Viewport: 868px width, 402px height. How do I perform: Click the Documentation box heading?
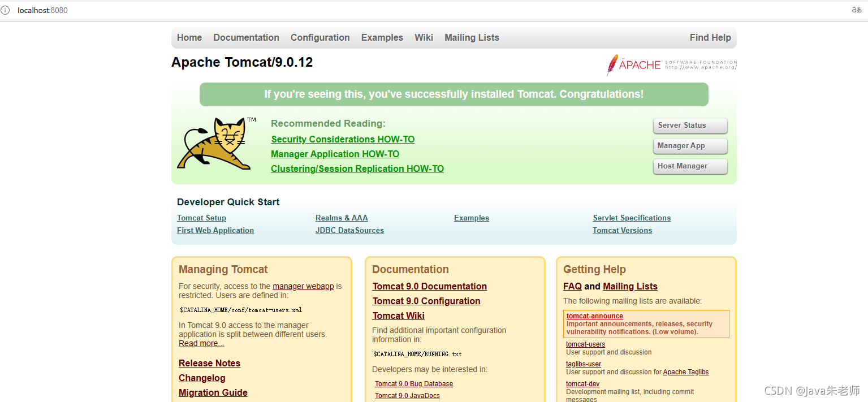(411, 269)
